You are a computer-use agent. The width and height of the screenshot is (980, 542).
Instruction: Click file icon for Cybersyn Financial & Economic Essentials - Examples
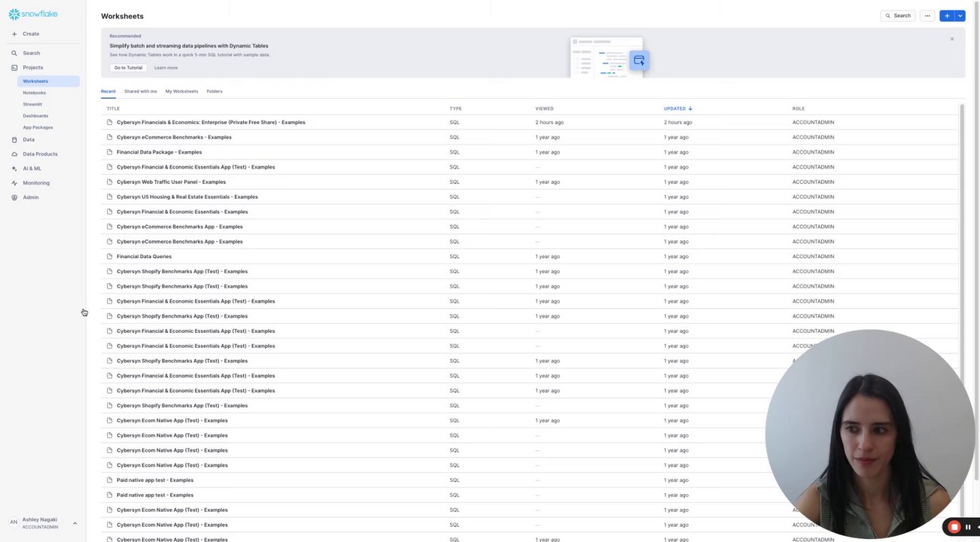pyautogui.click(x=110, y=212)
